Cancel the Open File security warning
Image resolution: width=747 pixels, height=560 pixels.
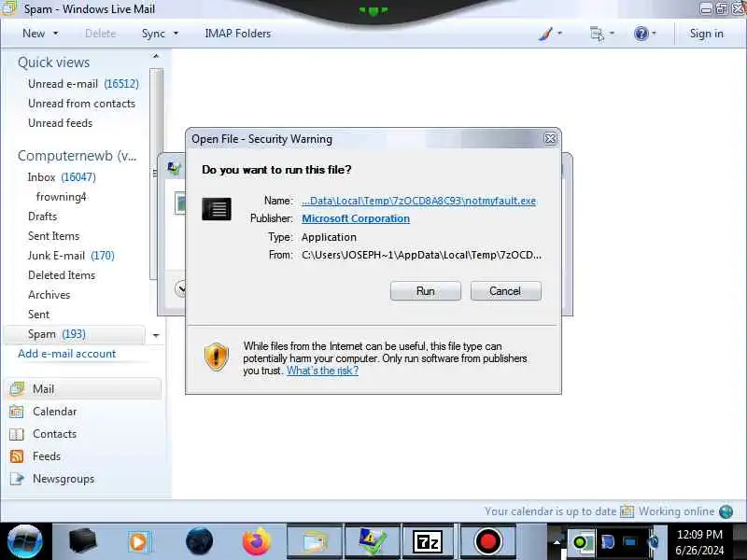(x=505, y=291)
